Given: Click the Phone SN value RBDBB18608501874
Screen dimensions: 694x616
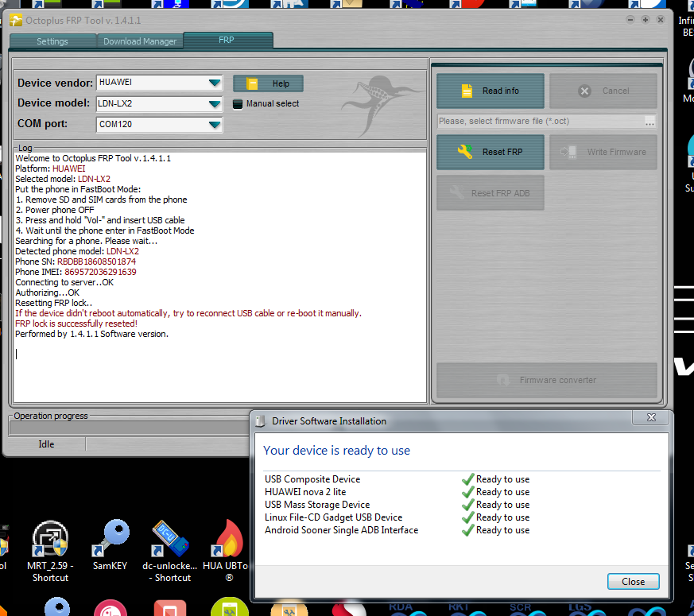Looking at the screenshot, I should 96,262.
